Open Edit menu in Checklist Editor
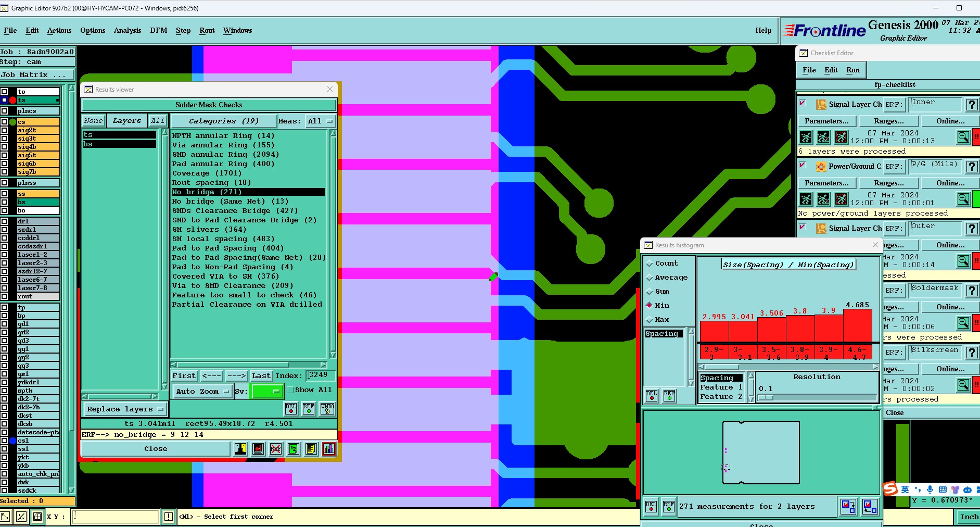The width and height of the screenshot is (980, 527). (831, 70)
